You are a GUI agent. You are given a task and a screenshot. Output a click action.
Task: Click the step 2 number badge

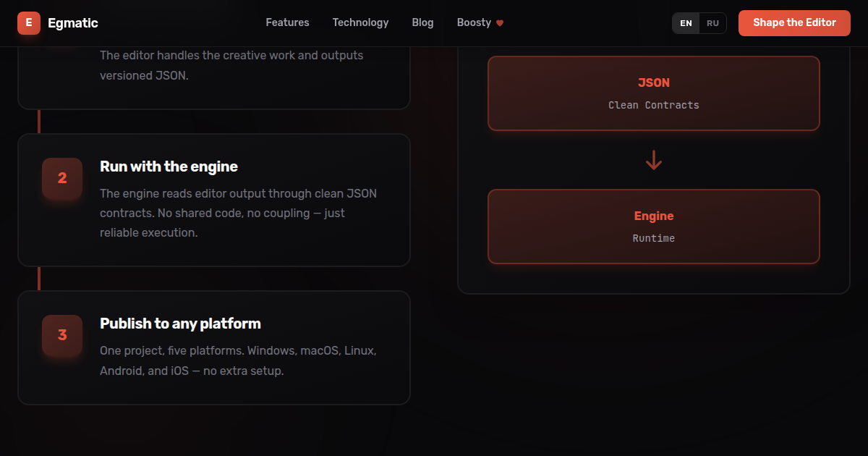pos(62,178)
